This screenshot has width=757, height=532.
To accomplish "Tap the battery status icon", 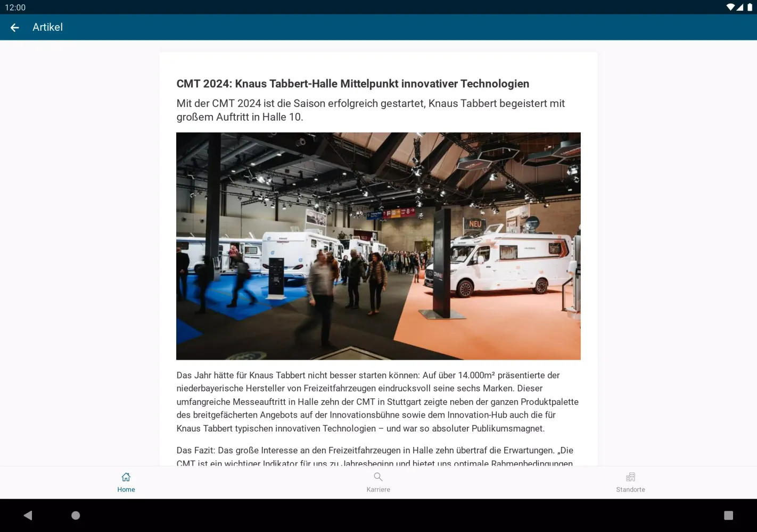I will click(x=750, y=7).
